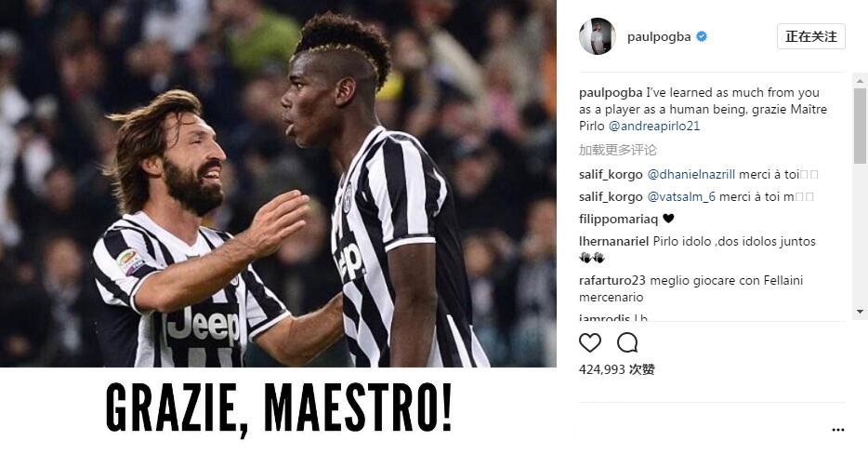Toggle the 正在关注 following button
Image resolution: width=868 pixels, height=454 pixels.
click(x=811, y=36)
